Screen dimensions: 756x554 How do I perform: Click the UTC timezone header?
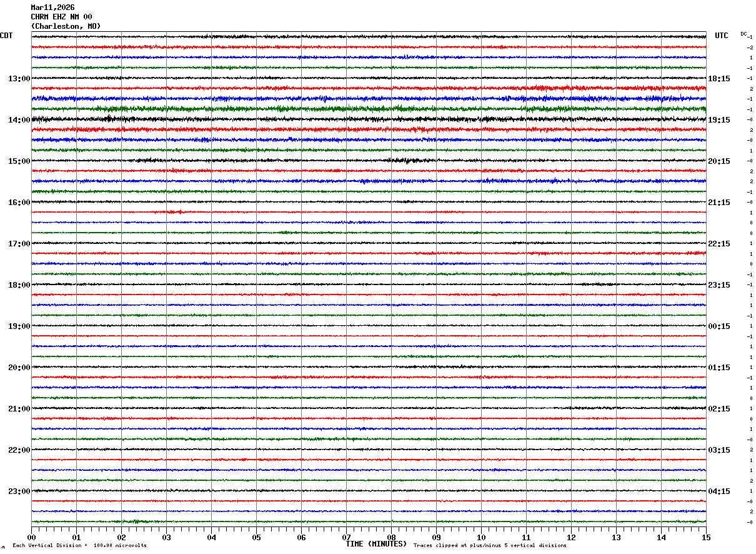coord(722,36)
